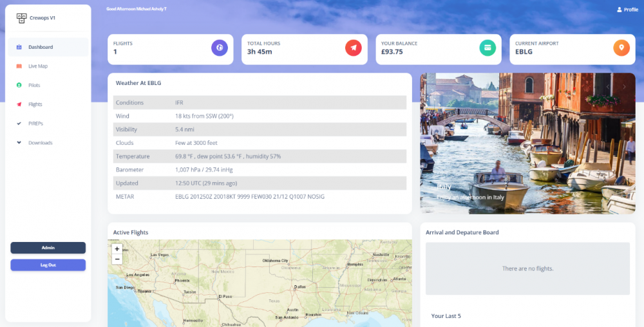Go to PIREPs in the sidebar

click(35, 123)
